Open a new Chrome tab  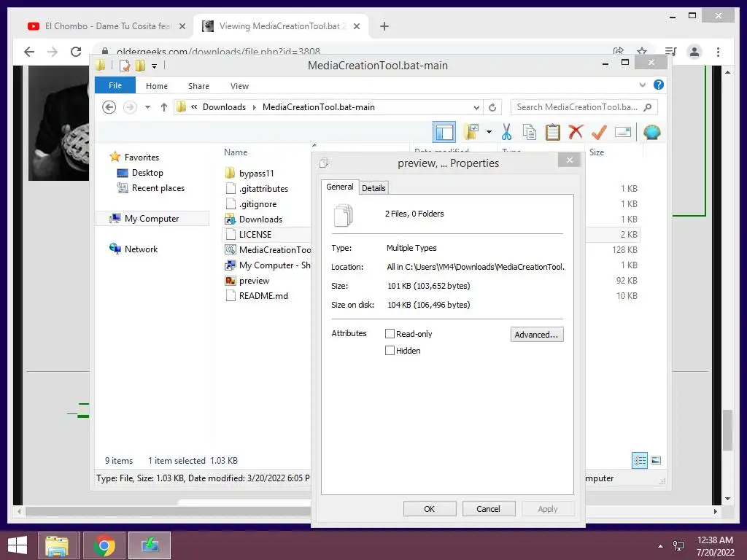384,26
